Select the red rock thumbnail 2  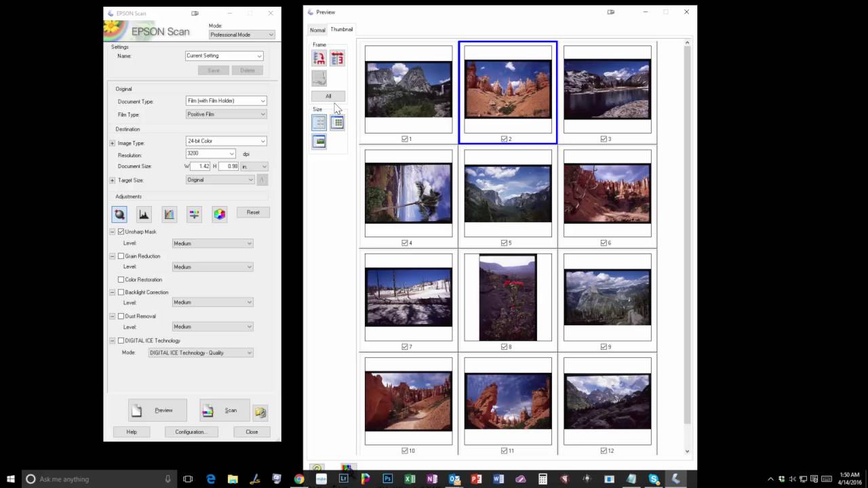(508, 89)
